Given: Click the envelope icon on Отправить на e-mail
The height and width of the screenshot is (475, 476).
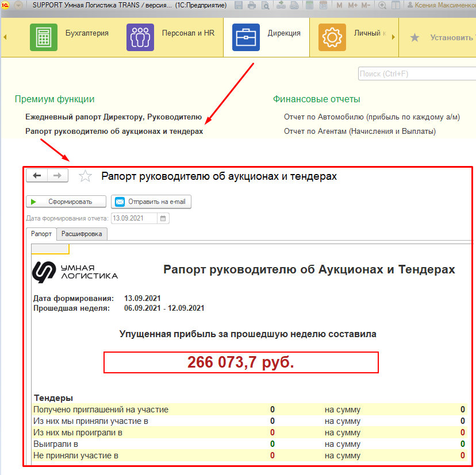Looking at the screenshot, I should pyautogui.click(x=120, y=202).
